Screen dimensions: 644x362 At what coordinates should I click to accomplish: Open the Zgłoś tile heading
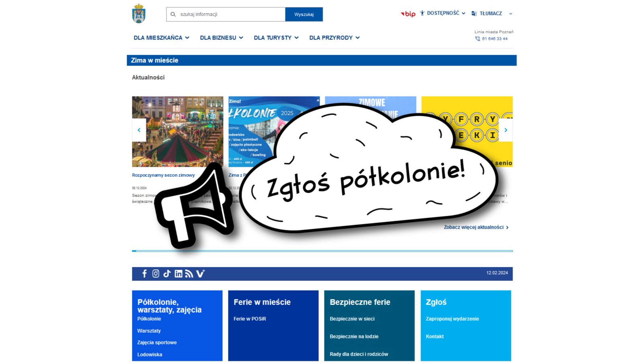pos(436,302)
